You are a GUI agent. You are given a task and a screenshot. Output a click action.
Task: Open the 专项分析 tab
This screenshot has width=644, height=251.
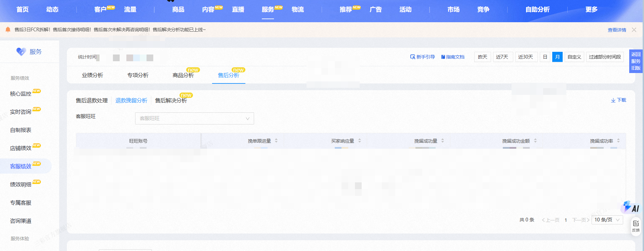(138, 75)
